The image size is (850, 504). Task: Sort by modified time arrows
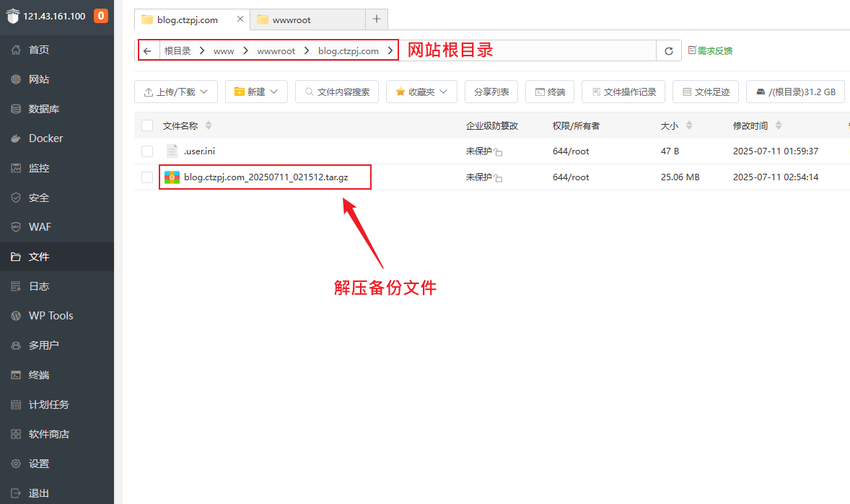779,125
